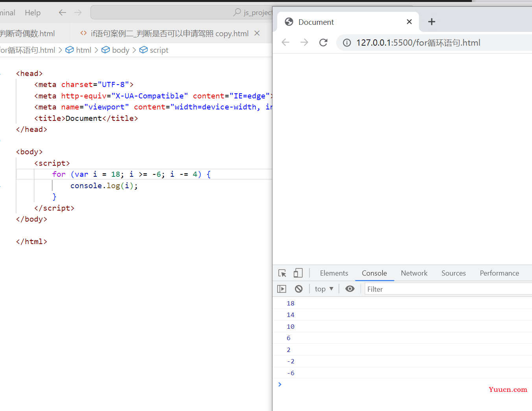
Task: Click the meta name="viewport" code line
Action: click(153, 107)
